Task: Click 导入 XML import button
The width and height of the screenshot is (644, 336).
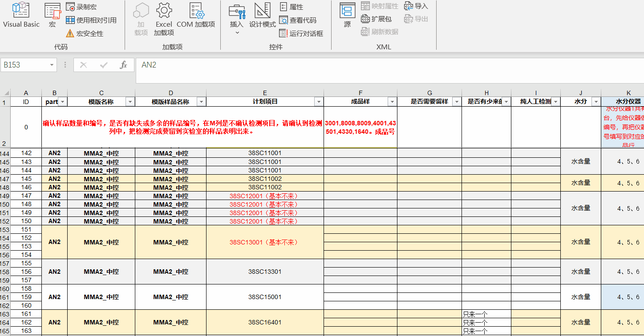Action: [x=416, y=6]
